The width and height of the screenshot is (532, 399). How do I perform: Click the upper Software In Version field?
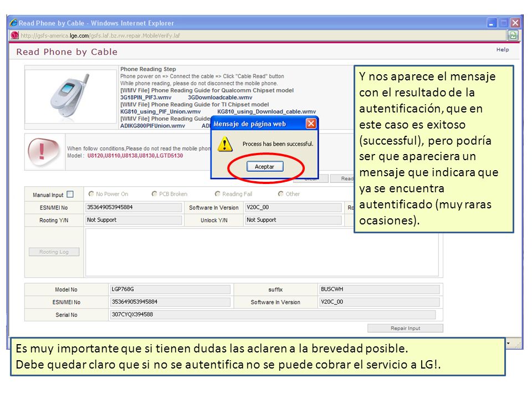[x=294, y=207]
